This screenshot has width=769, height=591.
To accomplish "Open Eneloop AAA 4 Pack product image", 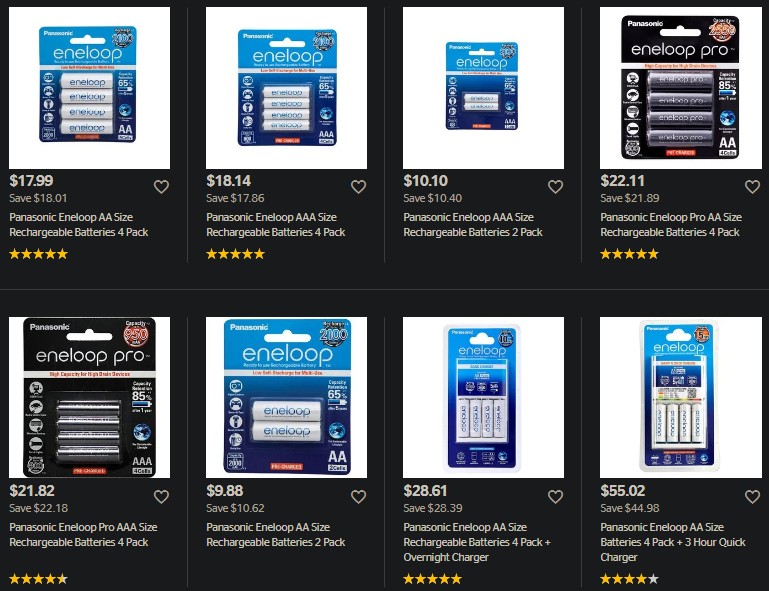I will coord(286,88).
